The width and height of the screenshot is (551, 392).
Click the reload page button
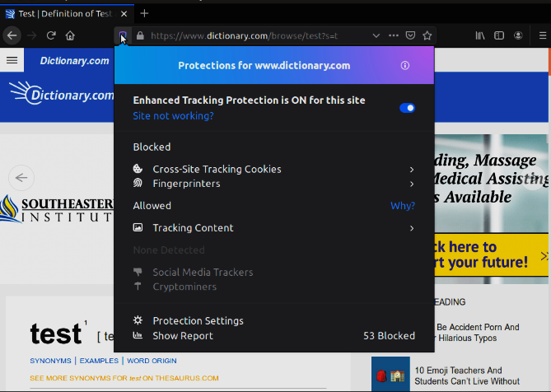click(51, 35)
